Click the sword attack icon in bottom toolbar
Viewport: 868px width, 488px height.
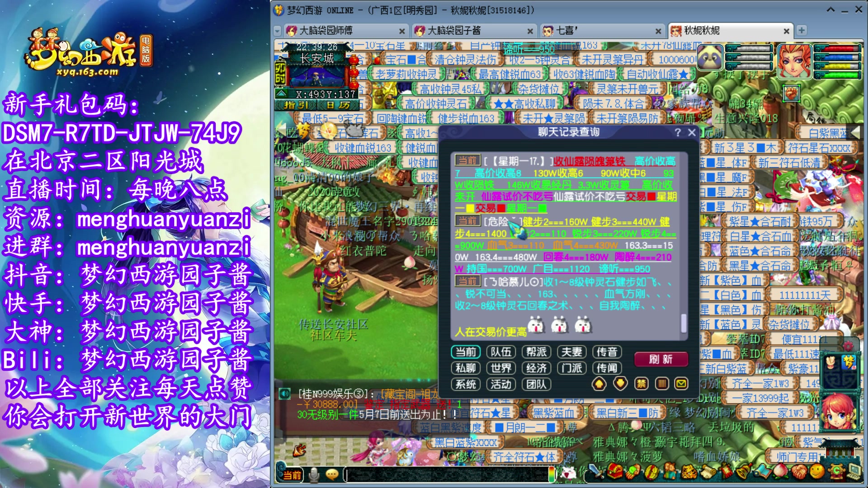596,471
